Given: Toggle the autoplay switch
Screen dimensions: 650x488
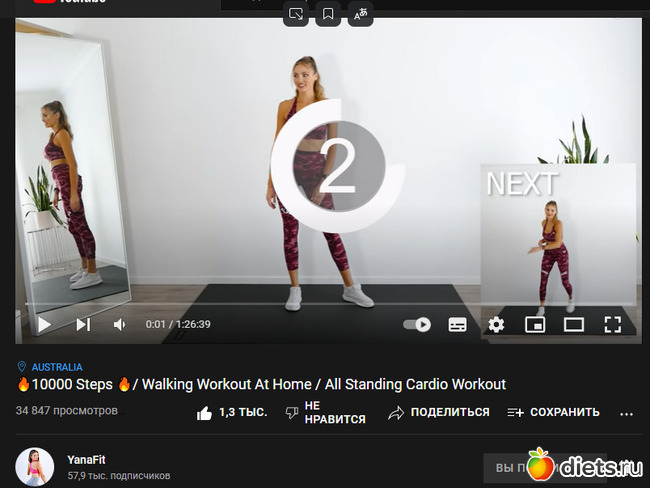Looking at the screenshot, I should (x=417, y=324).
